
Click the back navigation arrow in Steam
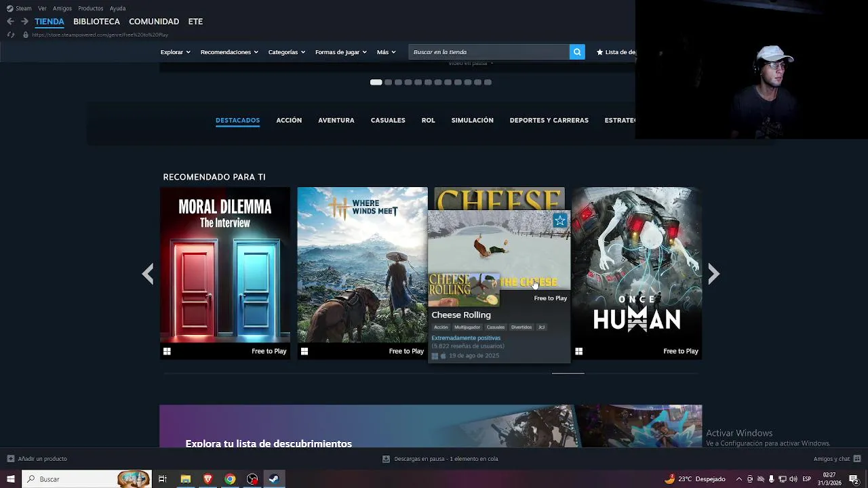pyautogui.click(x=10, y=22)
